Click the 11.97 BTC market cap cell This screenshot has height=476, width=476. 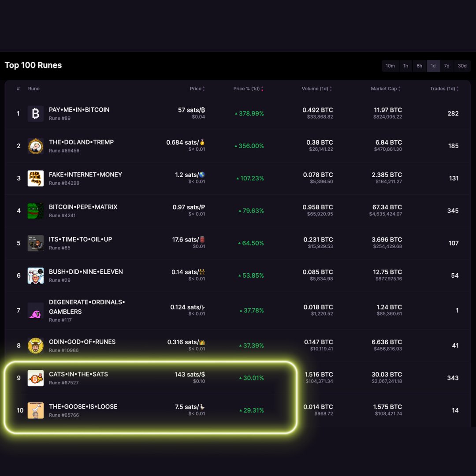[x=388, y=113]
